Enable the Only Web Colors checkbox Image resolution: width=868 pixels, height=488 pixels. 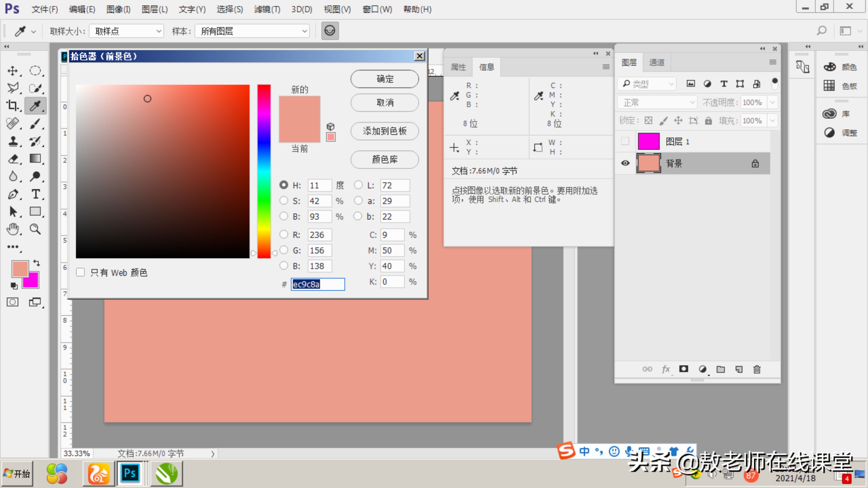click(80, 272)
